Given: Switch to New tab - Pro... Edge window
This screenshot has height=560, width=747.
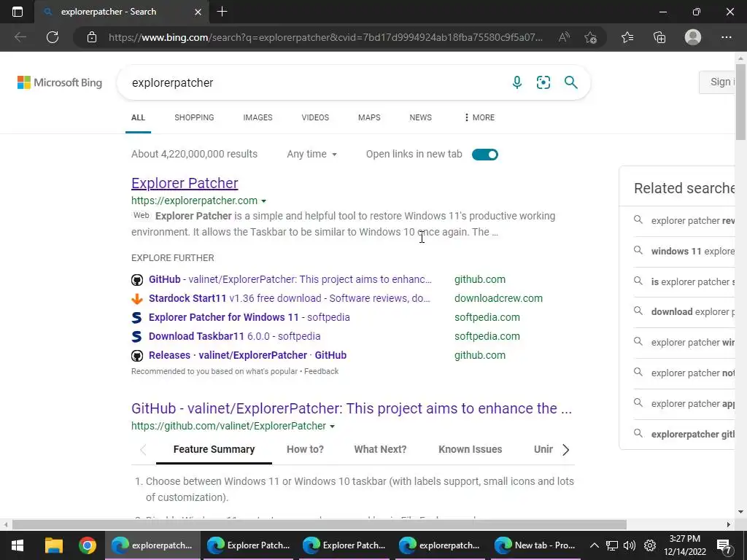Looking at the screenshot, I should coord(535,545).
